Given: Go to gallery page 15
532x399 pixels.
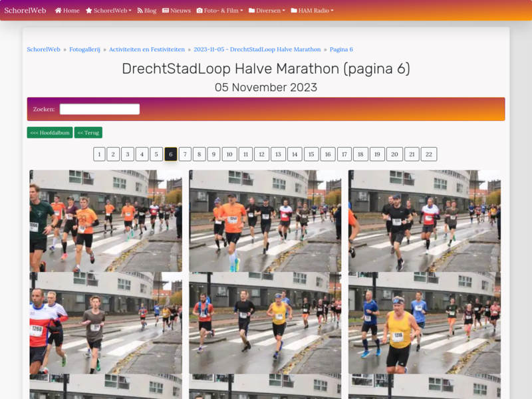Looking at the screenshot, I should pos(311,154).
